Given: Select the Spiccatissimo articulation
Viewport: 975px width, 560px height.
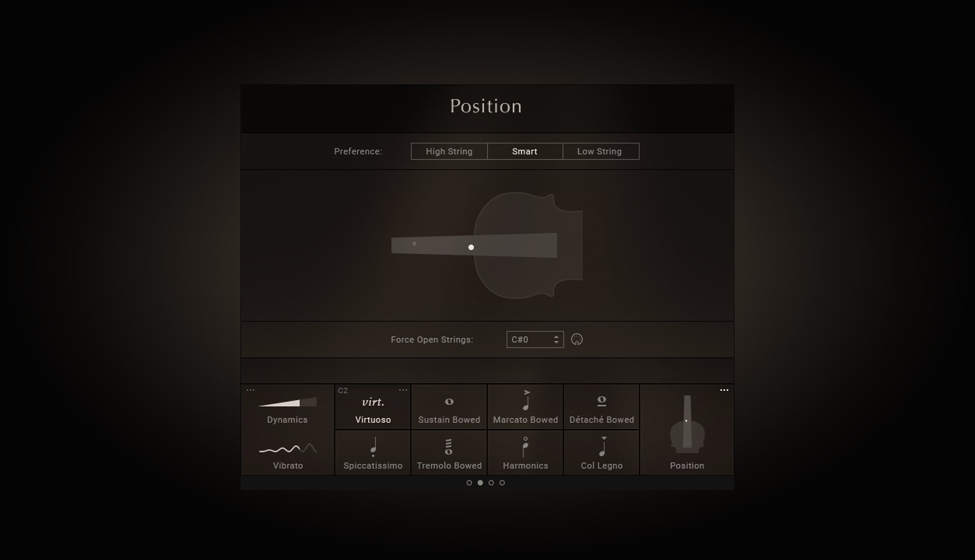Looking at the screenshot, I should click(373, 453).
